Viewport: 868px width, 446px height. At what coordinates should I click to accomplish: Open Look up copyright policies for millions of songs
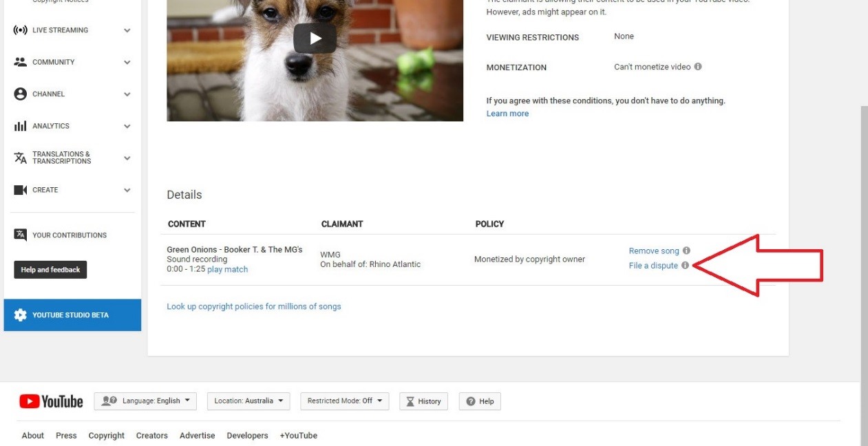pos(254,306)
